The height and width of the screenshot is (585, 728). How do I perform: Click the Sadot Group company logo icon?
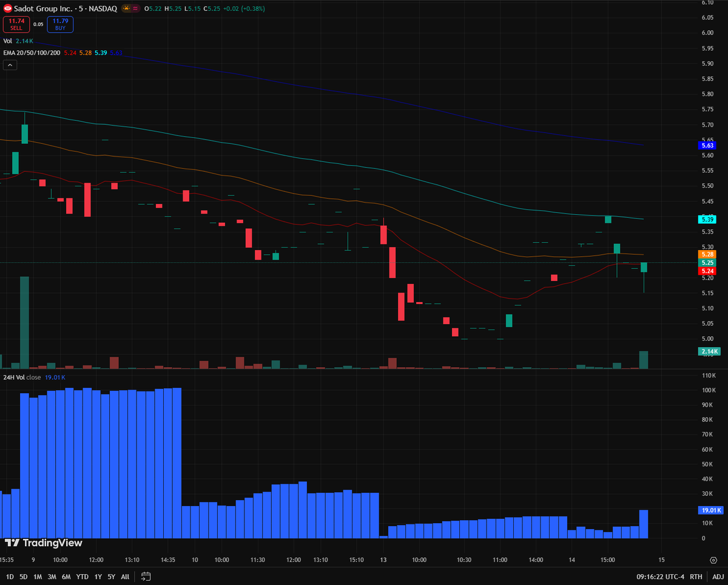8,9
